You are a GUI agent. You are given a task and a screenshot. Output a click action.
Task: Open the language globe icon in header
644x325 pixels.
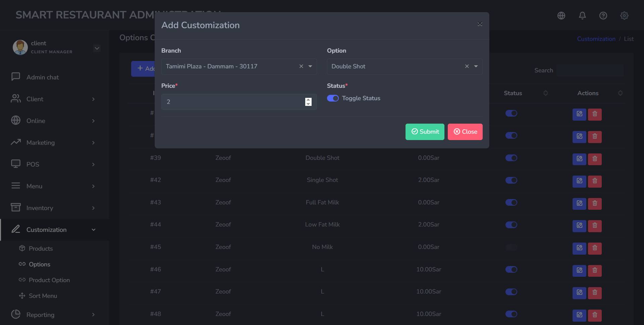pyautogui.click(x=561, y=15)
